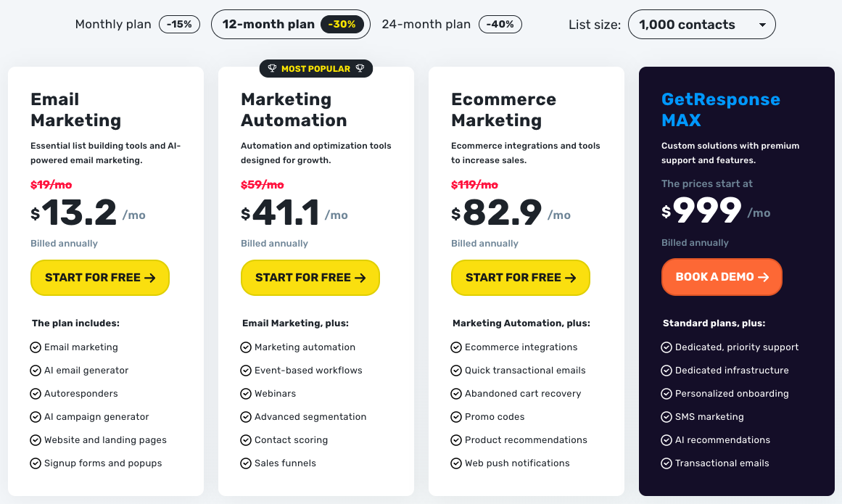Image resolution: width=842 pixels, height=504 pixels.
Task: Book a demo for GetResponse MAX
Action: 722,277
